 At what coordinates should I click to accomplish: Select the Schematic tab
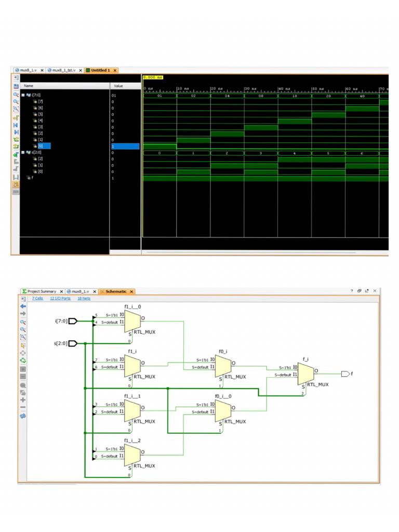pyautogui.click(x=116, y=291)
